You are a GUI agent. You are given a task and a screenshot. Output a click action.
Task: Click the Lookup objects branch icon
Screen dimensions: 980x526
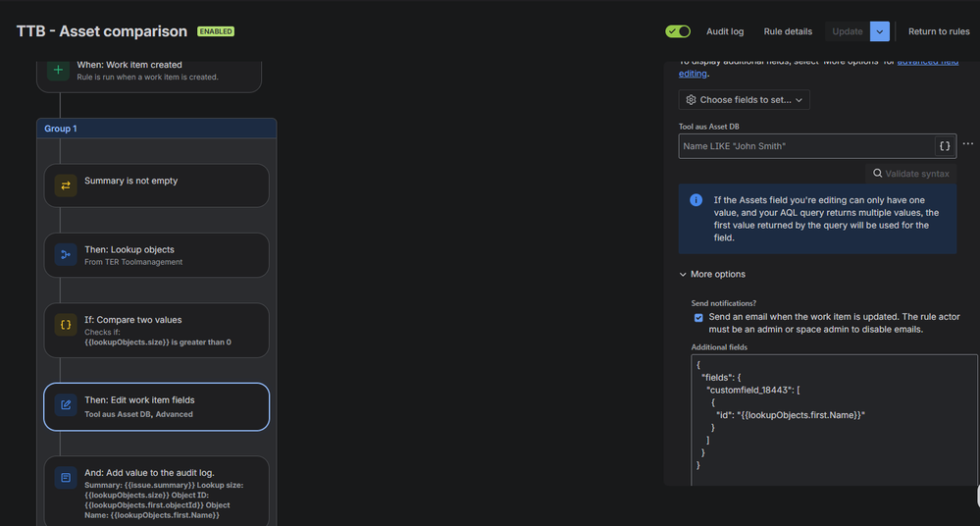click(66, 254)
